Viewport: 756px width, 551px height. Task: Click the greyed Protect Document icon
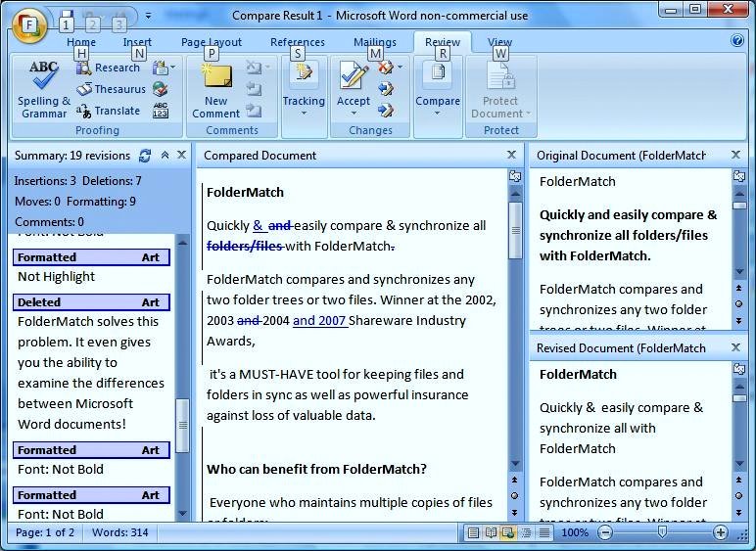pyautogui.click(x=500, y=75)
